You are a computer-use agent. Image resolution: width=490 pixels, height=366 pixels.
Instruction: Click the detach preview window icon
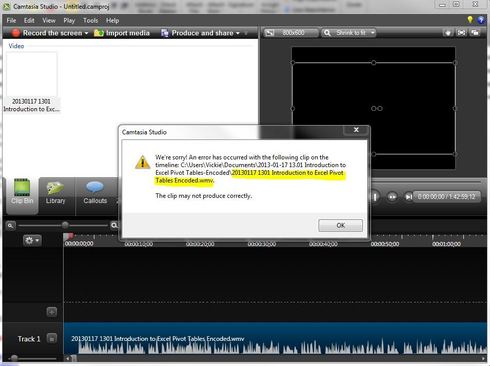click(475, 33)
